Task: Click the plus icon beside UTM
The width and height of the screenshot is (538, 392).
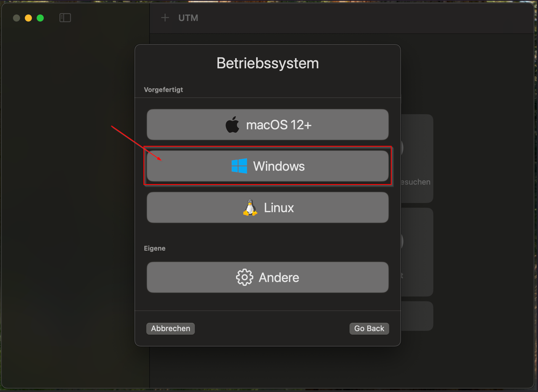Action: pos(165,18)
